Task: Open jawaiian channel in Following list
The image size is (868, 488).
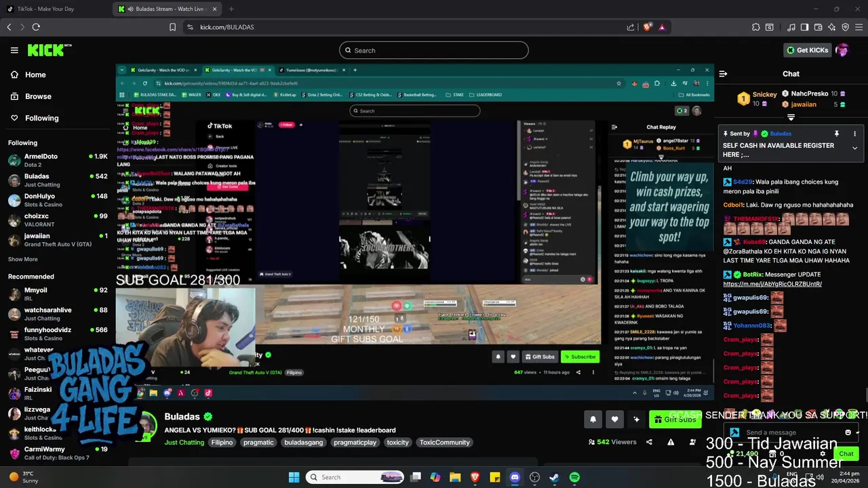Action: (58, 240)
